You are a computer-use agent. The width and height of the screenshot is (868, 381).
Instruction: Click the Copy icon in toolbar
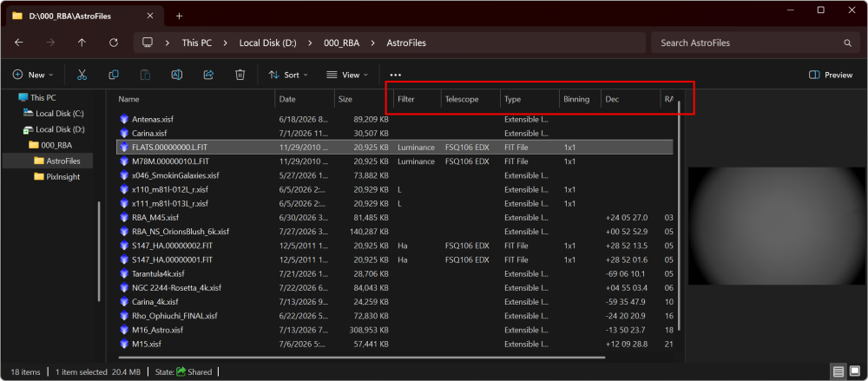(x=114, y=75)
